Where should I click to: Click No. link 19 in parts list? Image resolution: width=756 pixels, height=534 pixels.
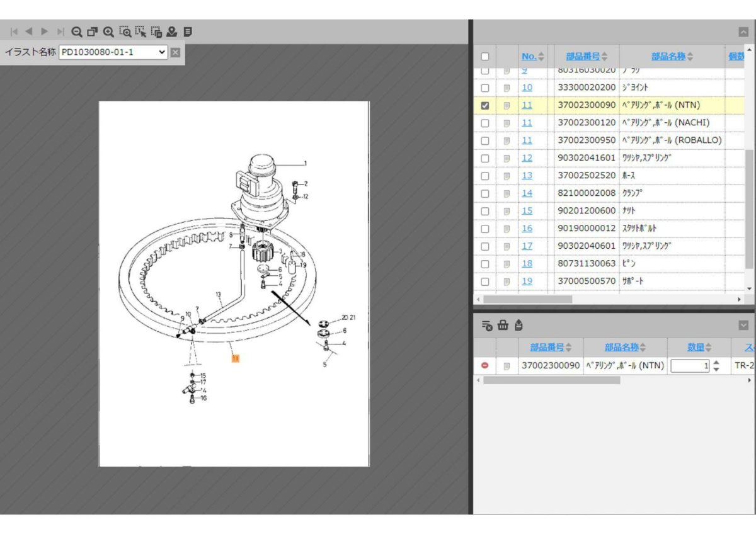click(x=527, y=281)
